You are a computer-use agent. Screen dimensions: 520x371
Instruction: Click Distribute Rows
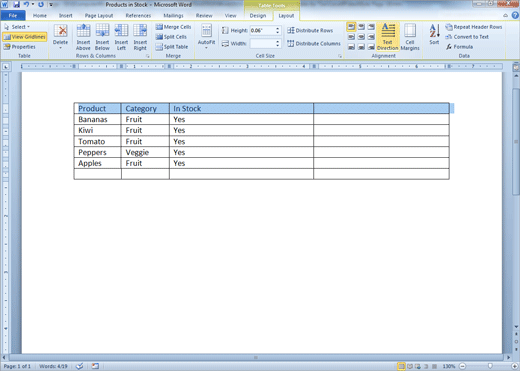(x=310, y=30)
